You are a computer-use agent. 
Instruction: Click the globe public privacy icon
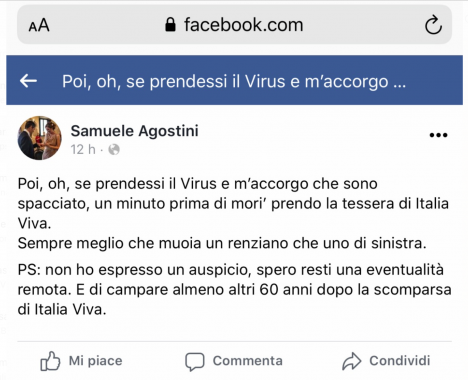pyautogui.click(x=114, y=150)
